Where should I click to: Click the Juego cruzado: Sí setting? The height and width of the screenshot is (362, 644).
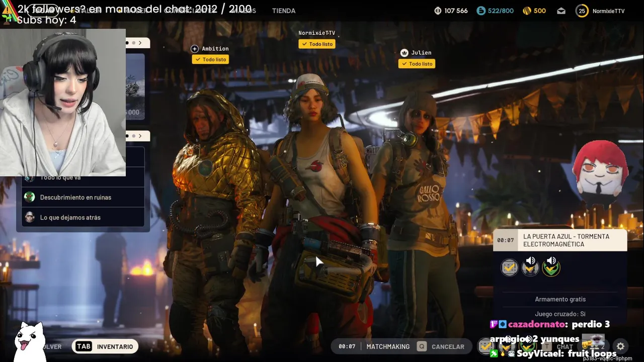pos(560,314)
